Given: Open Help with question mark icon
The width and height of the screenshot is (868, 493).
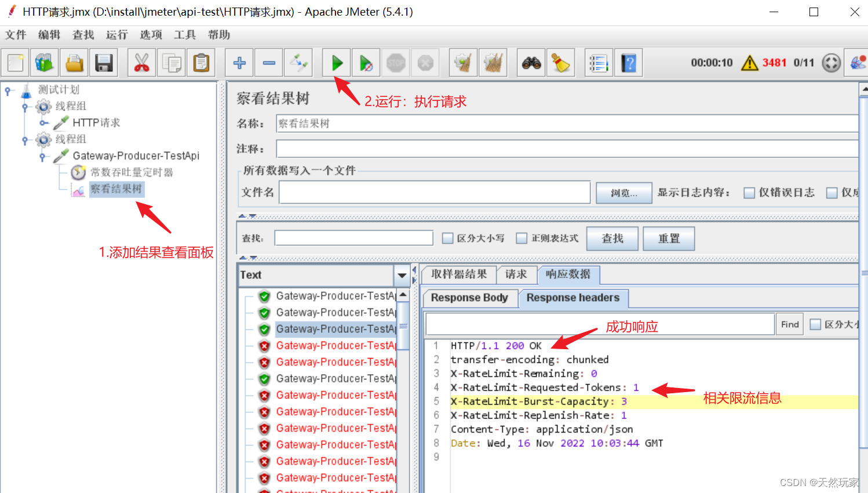Looking at the screenshot, I should 629,63.
